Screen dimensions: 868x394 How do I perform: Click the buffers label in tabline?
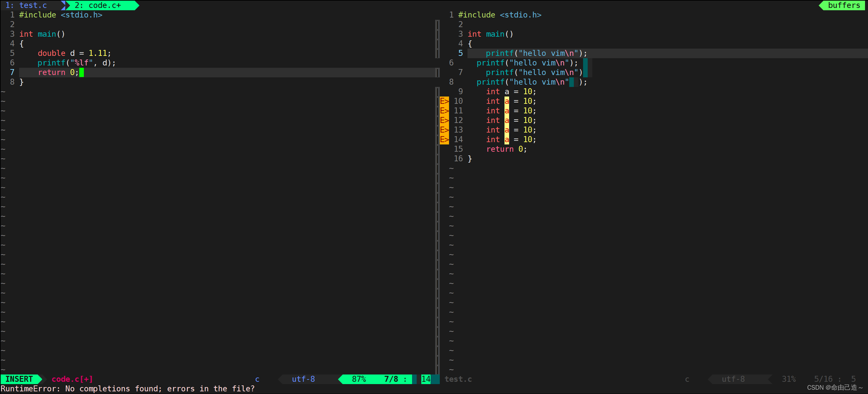(844, 5)
